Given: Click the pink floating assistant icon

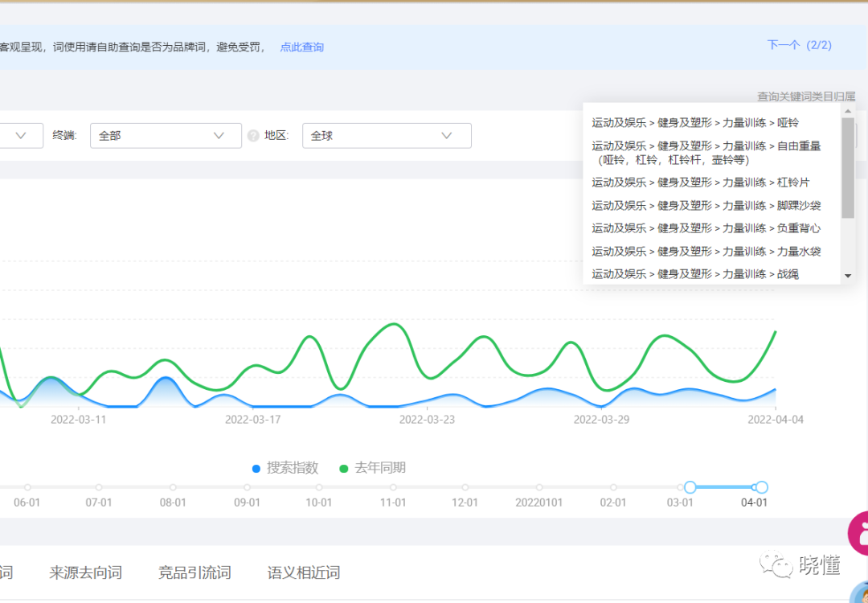Looking at the screenshot, I should tap(859, 532).
